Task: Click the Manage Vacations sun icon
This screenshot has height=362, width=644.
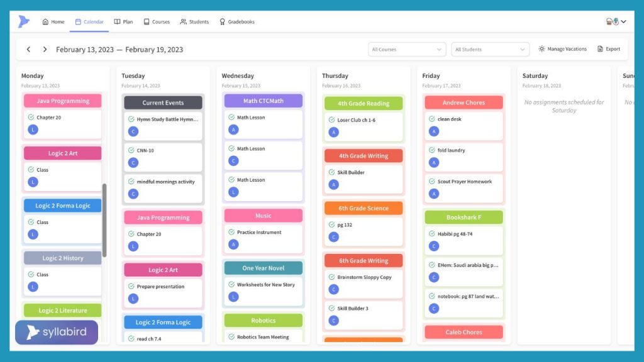Action: 541,49
